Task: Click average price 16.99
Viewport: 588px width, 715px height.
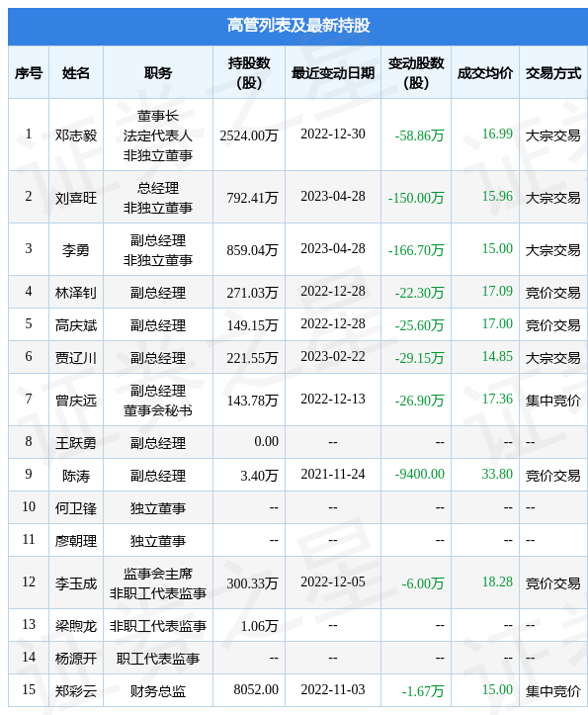Action: point(497,134)
